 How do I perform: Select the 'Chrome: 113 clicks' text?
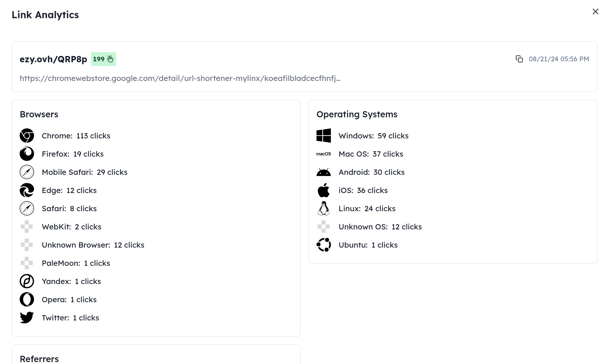coord(76,136)
